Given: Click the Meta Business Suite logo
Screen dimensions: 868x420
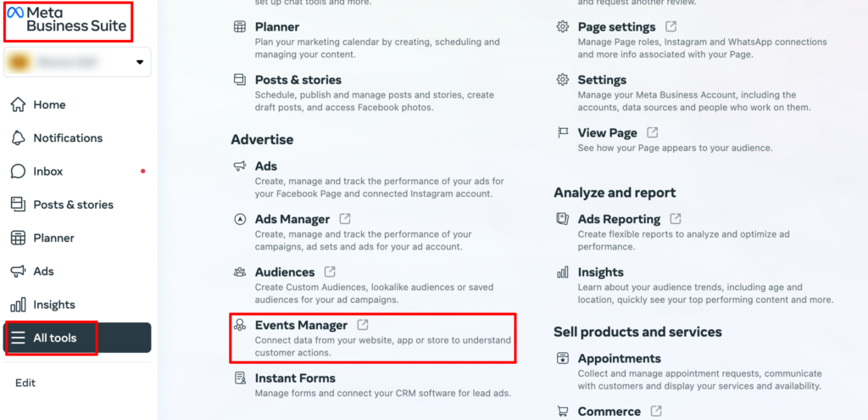Looking at the screenshot, I should (x=66, y=20).
